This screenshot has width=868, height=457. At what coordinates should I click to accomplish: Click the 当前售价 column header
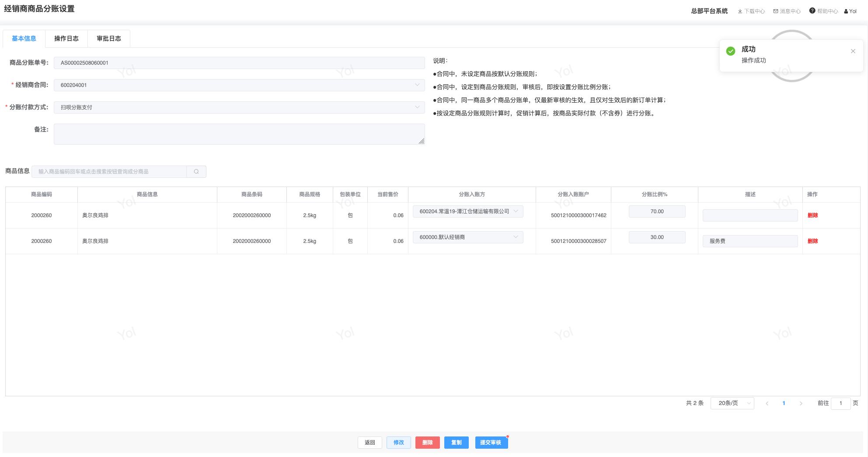point(388,194)
